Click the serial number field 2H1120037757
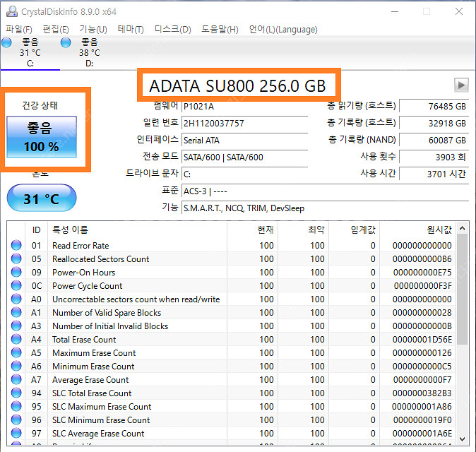 [244, 124]
